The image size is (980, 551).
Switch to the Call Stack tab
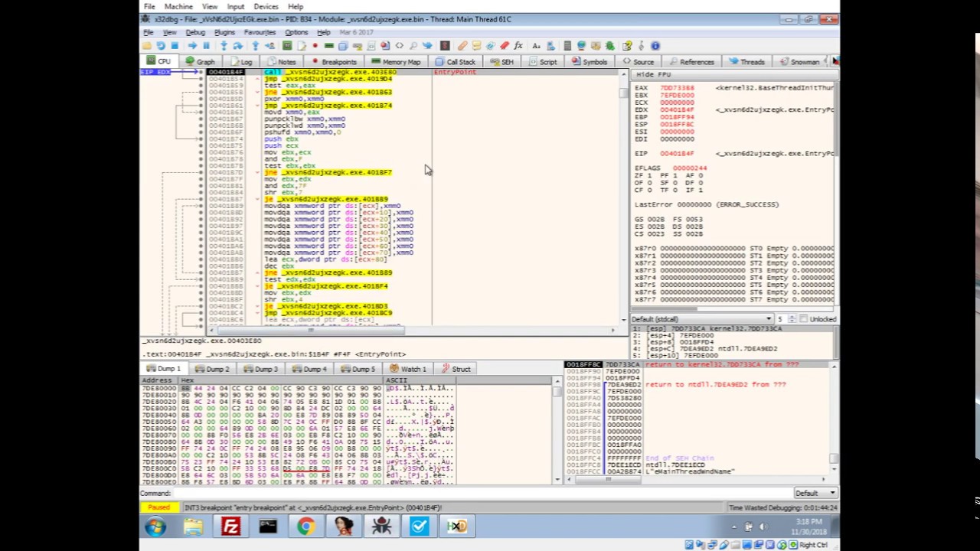(x=456, y=61)
